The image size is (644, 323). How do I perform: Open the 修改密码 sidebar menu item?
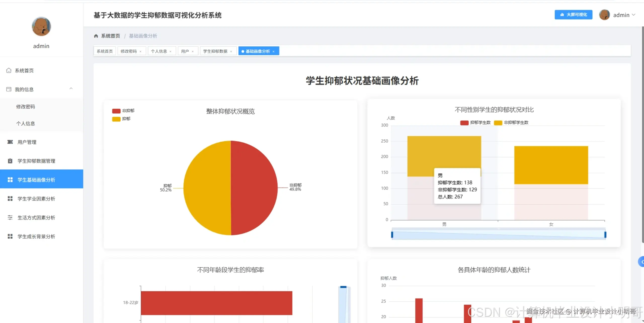click(26, 107)
